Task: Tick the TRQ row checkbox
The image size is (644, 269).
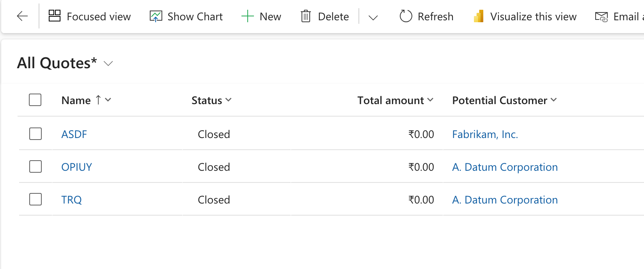Action: (35, 199)
